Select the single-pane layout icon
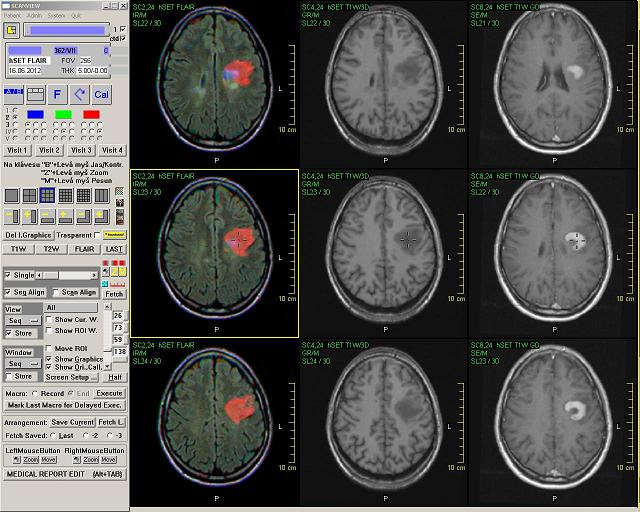The width and height of the screenshot is (640, 512). [x=12, y=196]
